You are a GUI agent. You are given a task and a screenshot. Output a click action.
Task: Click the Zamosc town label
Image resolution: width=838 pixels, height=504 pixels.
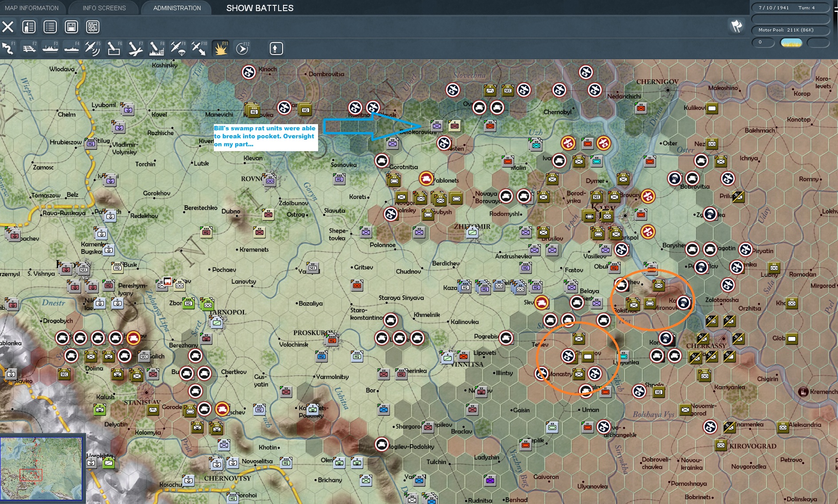[43, 167]
